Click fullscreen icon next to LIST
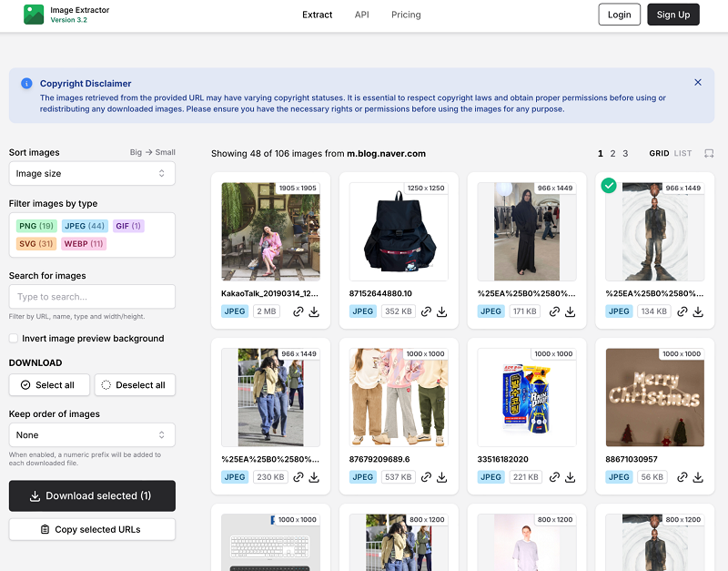 [709, 154]
